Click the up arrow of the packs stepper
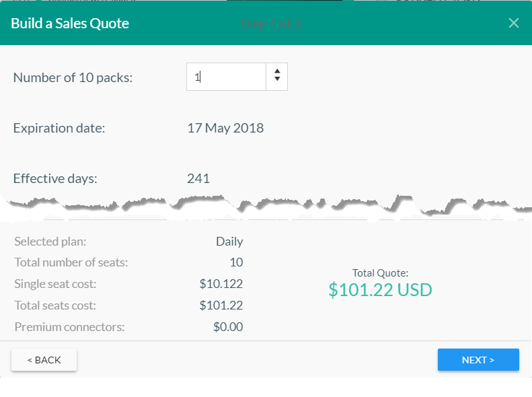The width and height of the screenshot is (532, 397). pos(277,71)
